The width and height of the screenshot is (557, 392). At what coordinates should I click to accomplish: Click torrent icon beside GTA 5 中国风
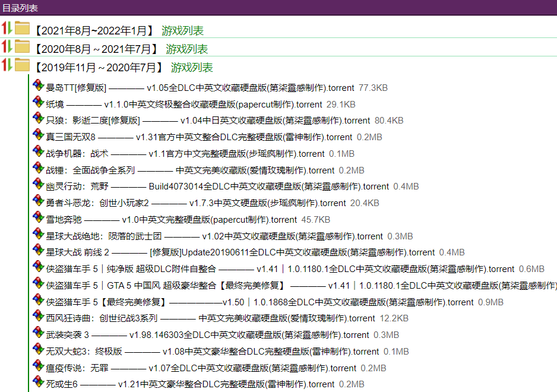[x=38, y=283]
